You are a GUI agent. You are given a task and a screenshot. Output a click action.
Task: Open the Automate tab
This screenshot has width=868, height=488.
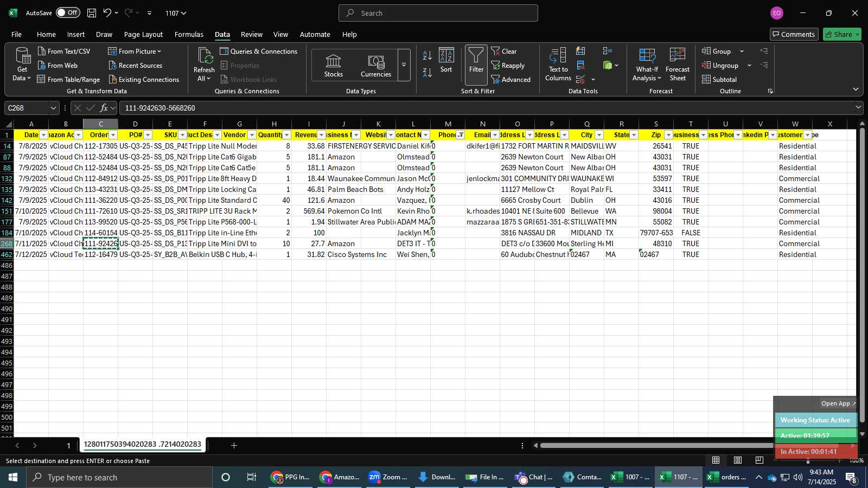(315, 34)
